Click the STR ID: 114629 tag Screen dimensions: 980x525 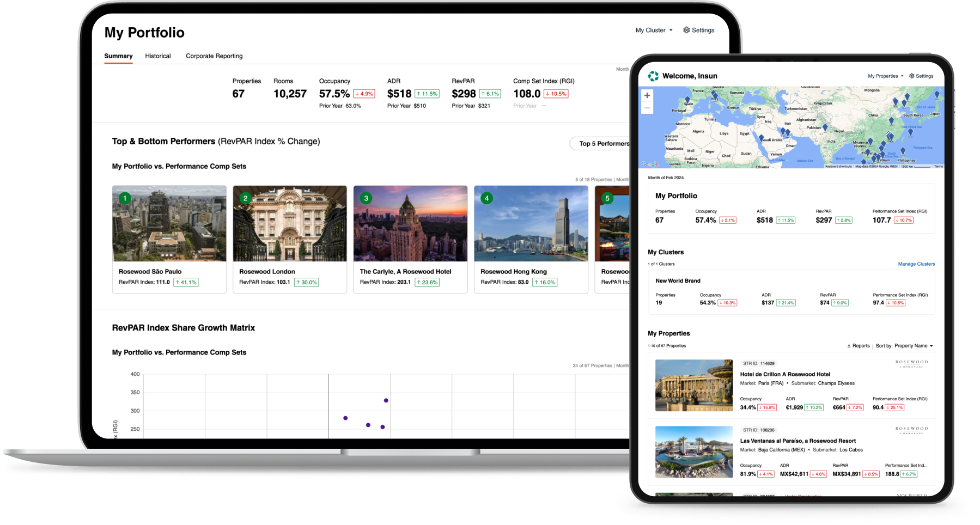point(758,363)
